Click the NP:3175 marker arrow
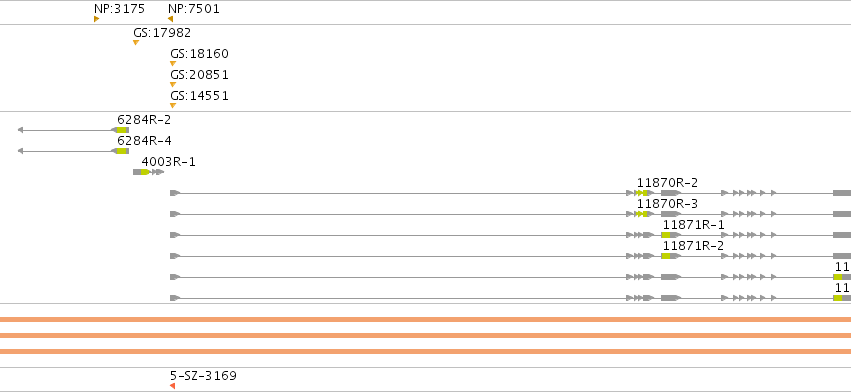 (x=96, y=19)
